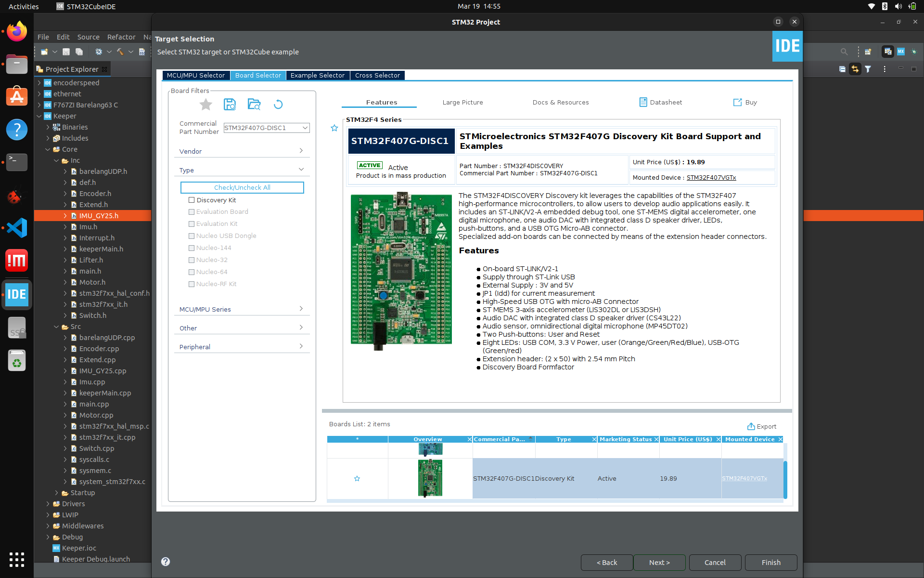Star the STM32F407G-DISC1 row in boards list

coord(357,478)
